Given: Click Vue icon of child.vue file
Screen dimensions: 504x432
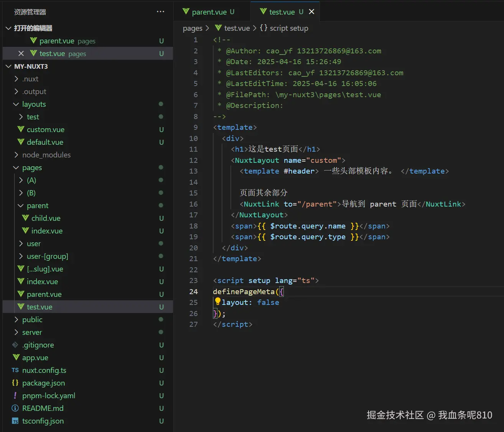Looking at the screenshot, I should (x=26, y=218).
